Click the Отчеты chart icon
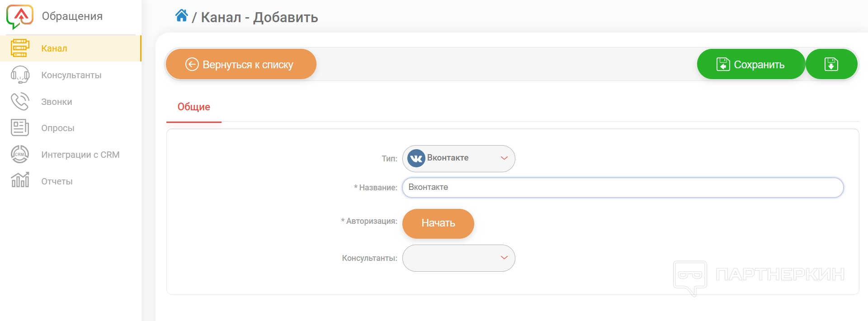868x321 pixels. pos(20,181)
